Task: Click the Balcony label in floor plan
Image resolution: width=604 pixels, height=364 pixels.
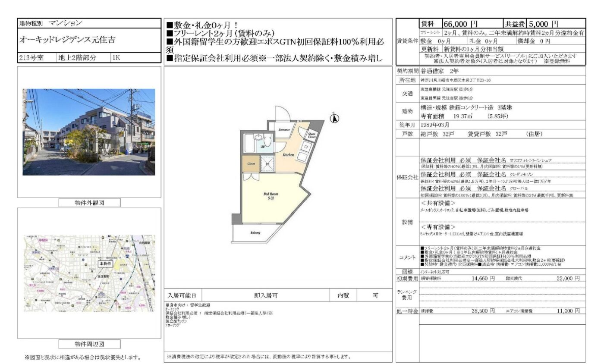Action: point(255,233)
